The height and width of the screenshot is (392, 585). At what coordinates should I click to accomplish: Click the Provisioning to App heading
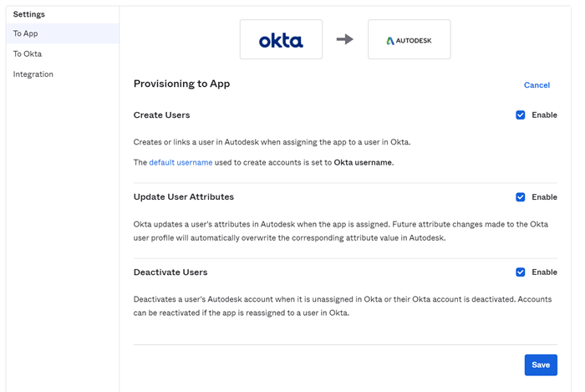point(181,84)
